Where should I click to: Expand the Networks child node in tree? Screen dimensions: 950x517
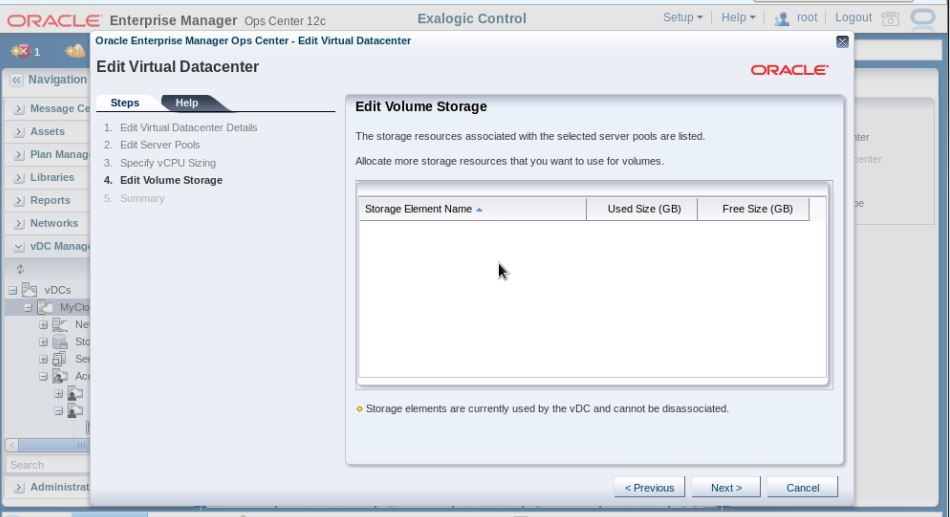pyautogui.click(x=43, y=325)
